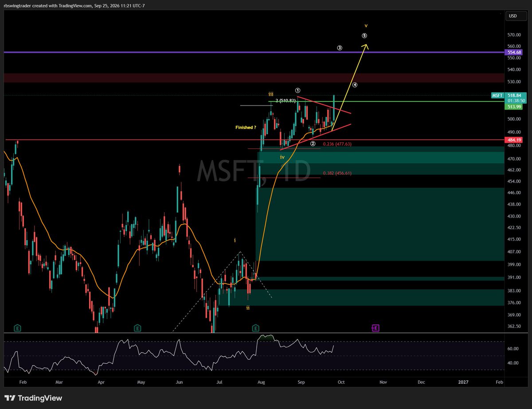Click the 438.00 price axis label
Screen dimensions: 532x409
[514, 204]
